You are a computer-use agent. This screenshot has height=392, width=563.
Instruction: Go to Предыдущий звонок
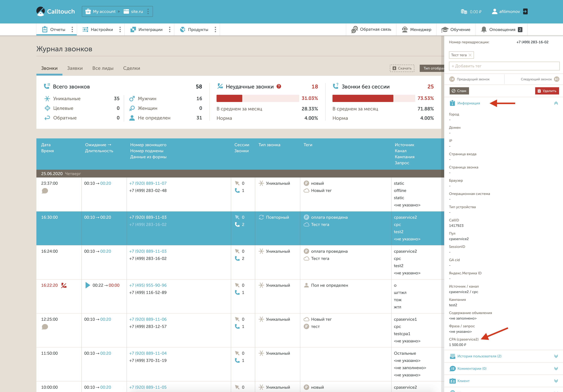[469, 79]
